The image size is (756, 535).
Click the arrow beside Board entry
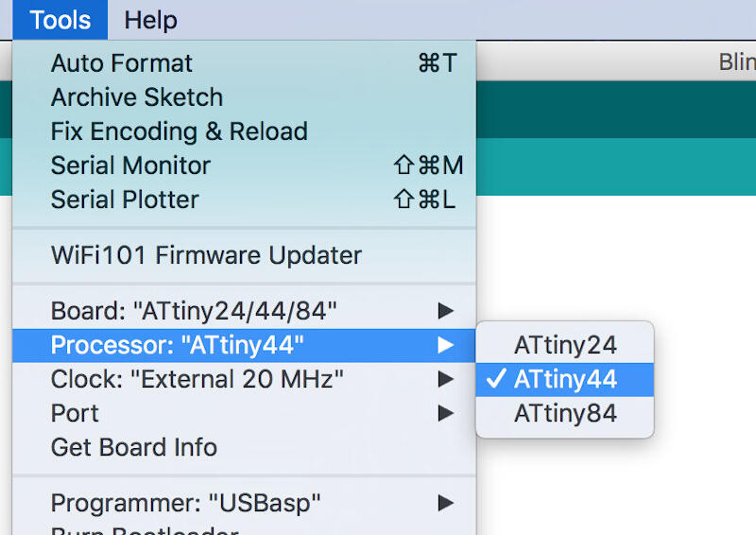(x=446, y=311)
